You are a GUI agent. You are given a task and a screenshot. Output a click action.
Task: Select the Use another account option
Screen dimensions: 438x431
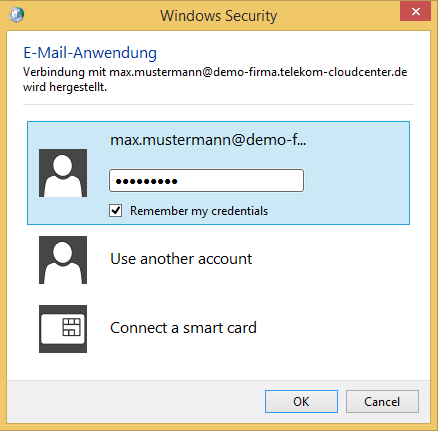point(181,259)
